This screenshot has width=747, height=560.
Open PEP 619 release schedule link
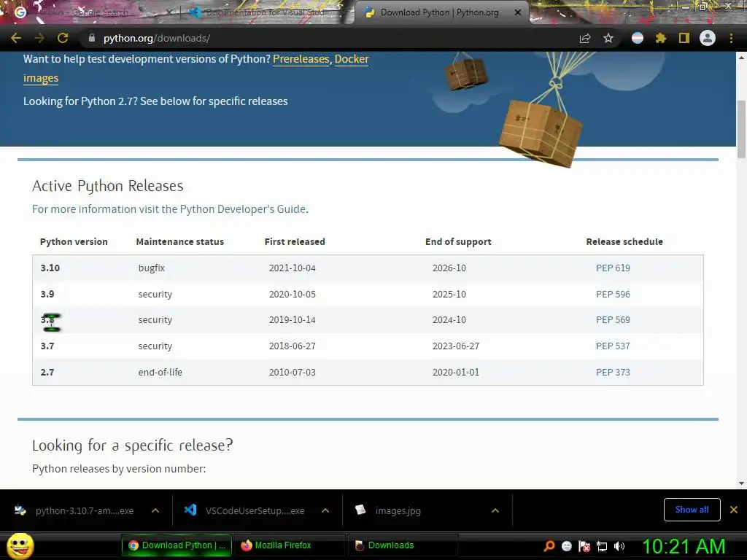(613, 268)
